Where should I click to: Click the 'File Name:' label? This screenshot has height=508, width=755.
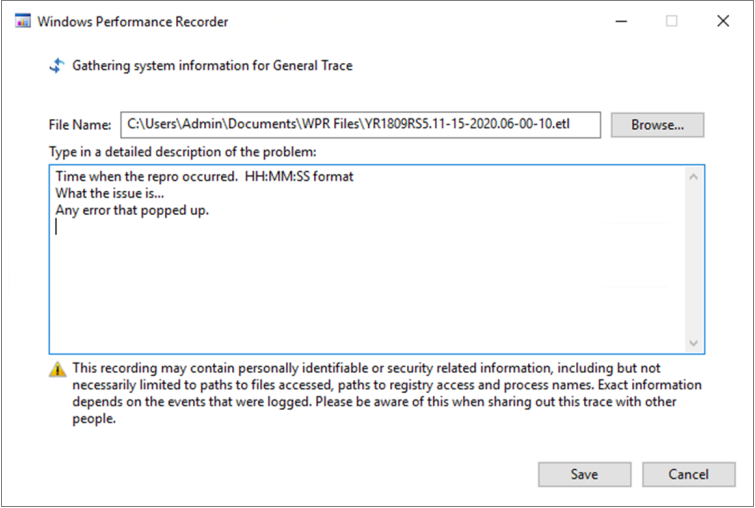(x=80, y=125)
